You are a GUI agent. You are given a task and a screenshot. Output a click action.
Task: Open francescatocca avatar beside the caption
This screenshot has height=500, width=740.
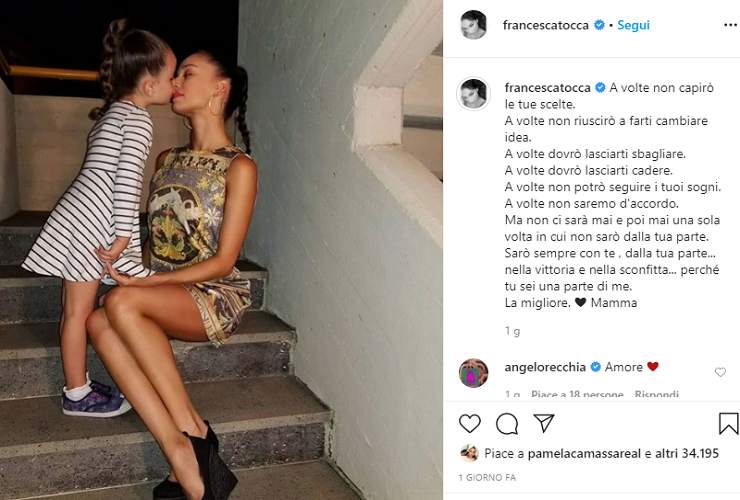coord(473,93)
